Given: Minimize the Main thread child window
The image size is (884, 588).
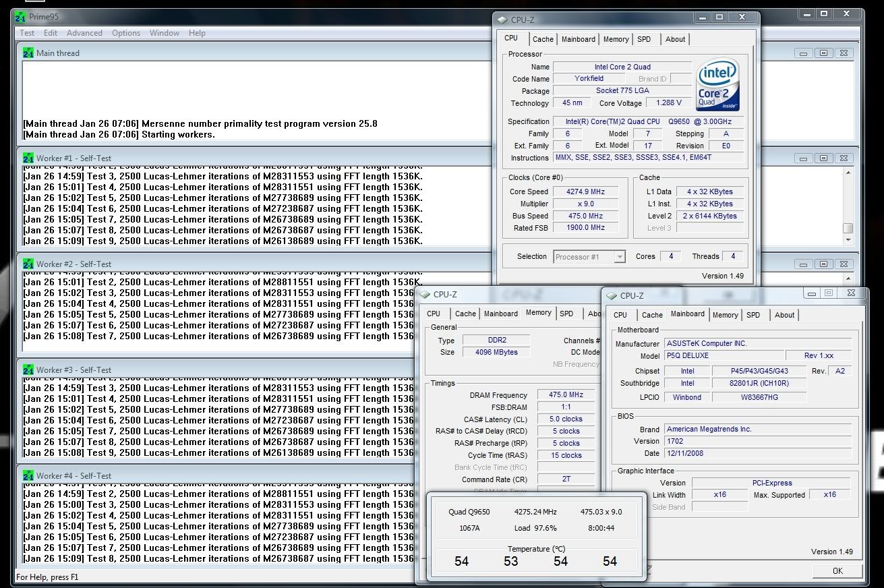Looking at the screenshot, I should coord(804,53).
